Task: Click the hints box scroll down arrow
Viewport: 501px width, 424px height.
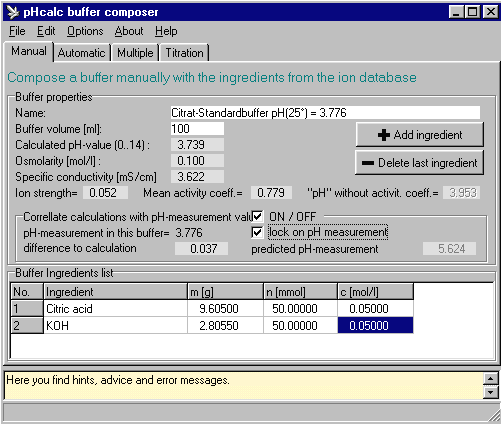Action: click(x=491, y=392)
